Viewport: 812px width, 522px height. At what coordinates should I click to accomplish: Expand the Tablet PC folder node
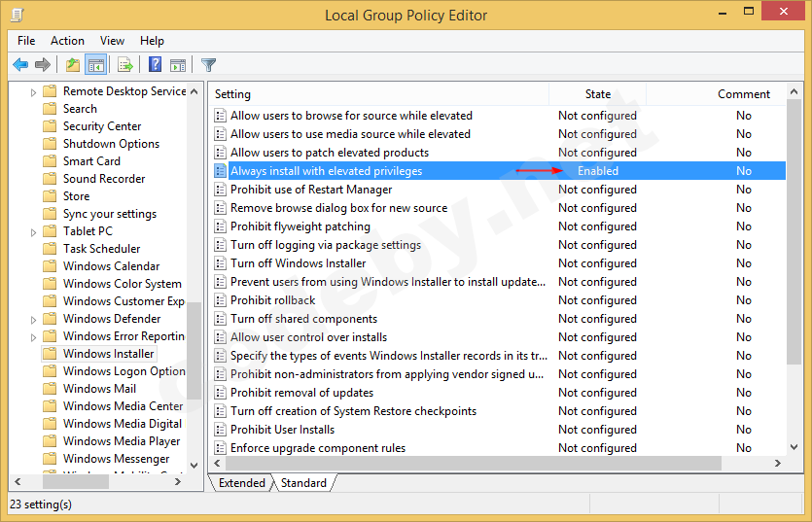pos(34,231)
